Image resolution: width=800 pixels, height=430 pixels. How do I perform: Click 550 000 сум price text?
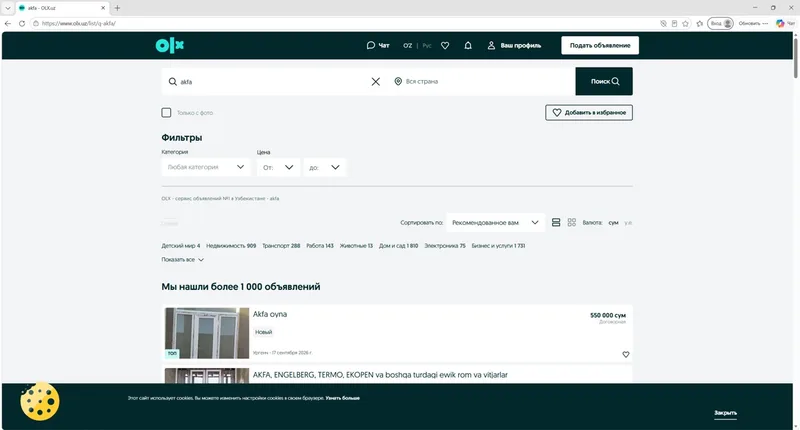click(x=608, y=315)
